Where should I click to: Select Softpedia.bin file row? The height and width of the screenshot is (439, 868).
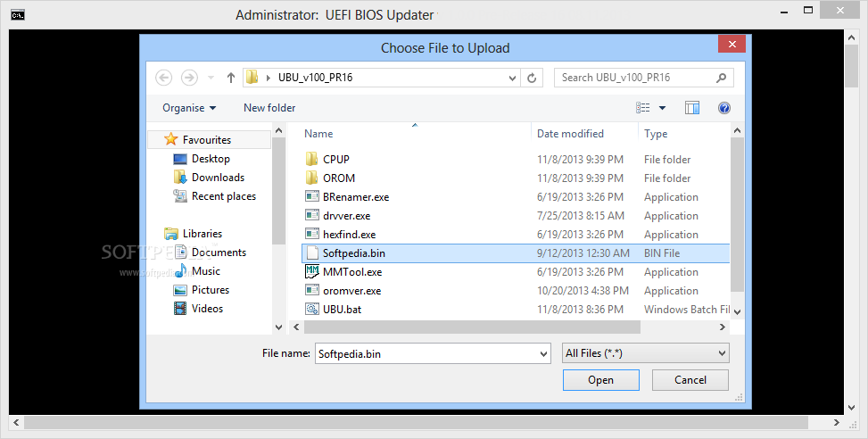516,253
